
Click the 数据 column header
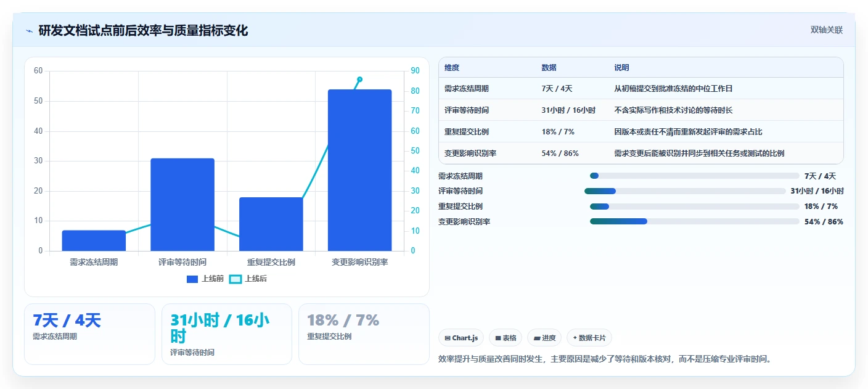pos(549,68)
